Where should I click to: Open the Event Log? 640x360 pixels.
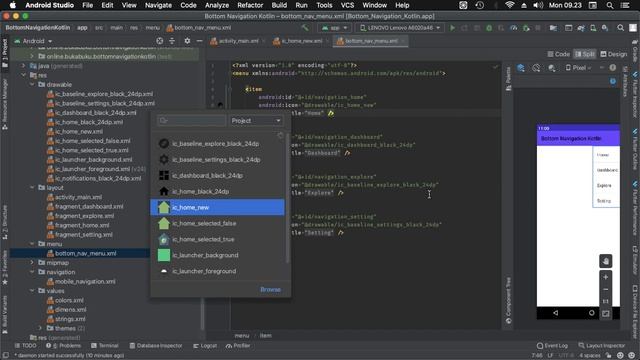point(552,346)
